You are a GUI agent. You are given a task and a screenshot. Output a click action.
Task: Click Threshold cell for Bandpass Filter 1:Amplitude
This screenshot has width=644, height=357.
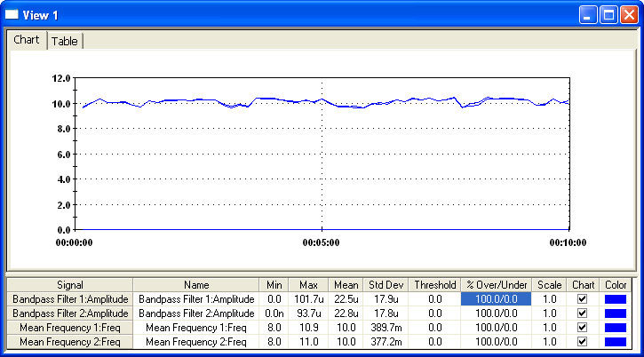tap(435, 299)
